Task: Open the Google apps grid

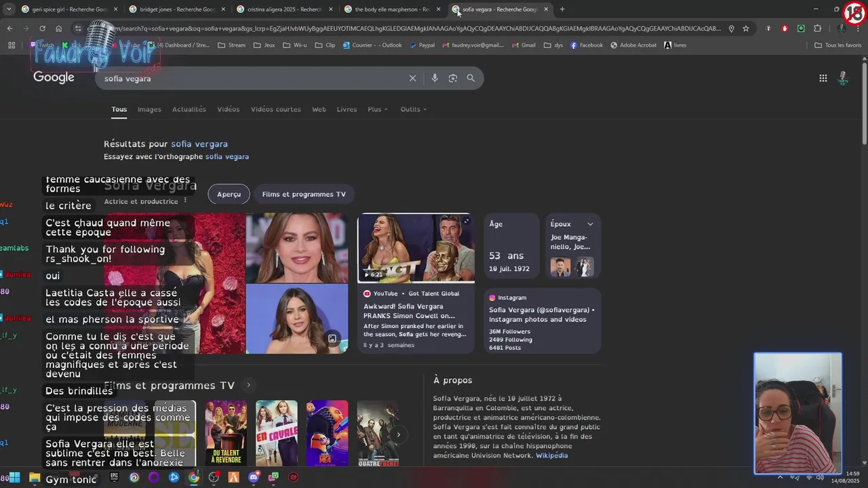Action: point(823,78)
